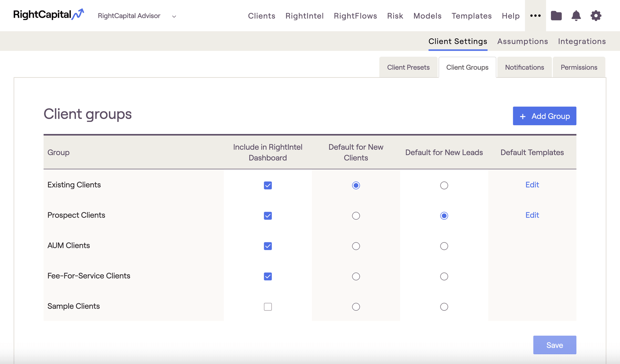Screen dimensions: 620x364
Task: Click the Prospect Clients group name
Action: coord(76,215)
